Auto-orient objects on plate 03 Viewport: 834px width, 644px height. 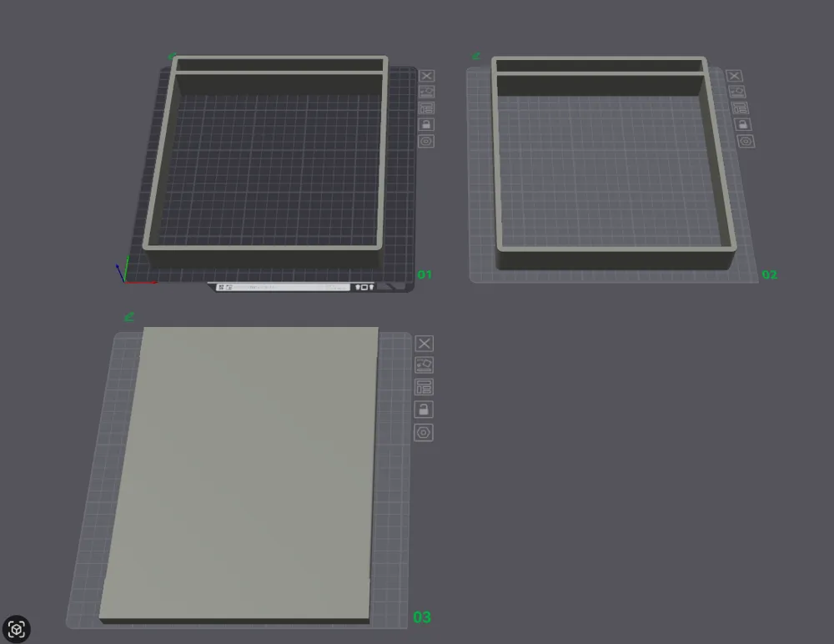click(x=424, y=365)
